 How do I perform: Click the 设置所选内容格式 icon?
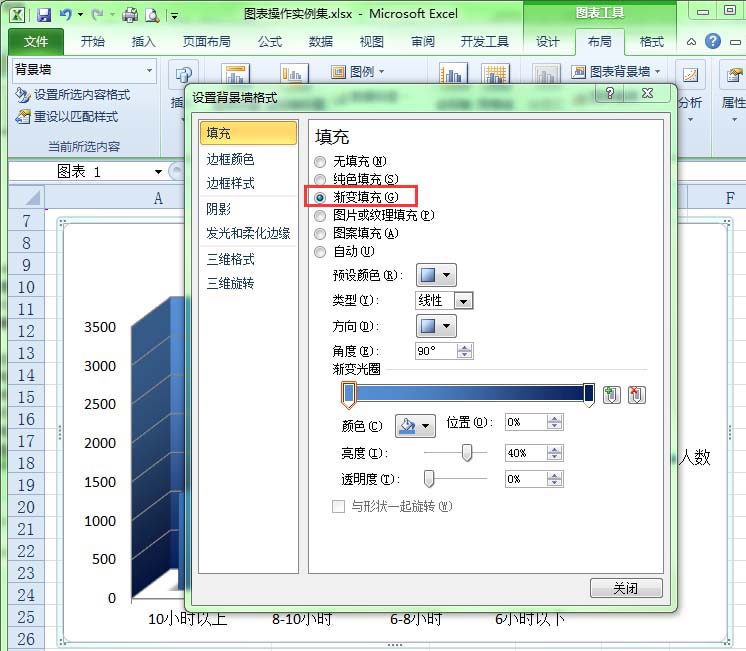tap(22, 95)
